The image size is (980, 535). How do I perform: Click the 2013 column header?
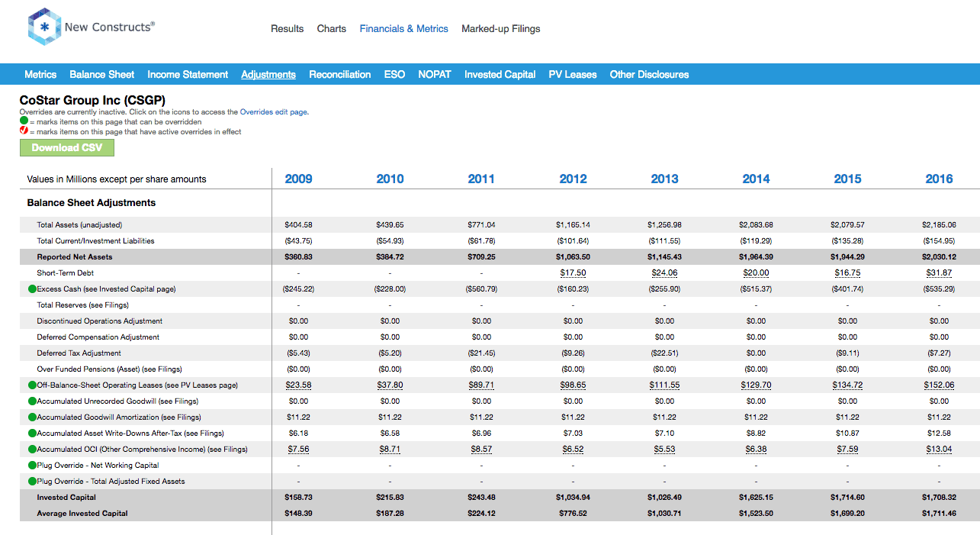[x=664, y=179]
